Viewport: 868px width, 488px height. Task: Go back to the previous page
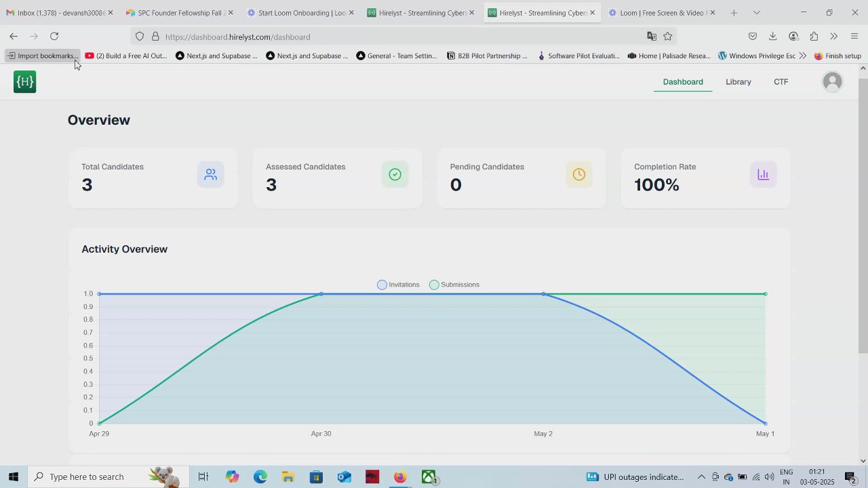pyautogui.click(x=14, y=37)
